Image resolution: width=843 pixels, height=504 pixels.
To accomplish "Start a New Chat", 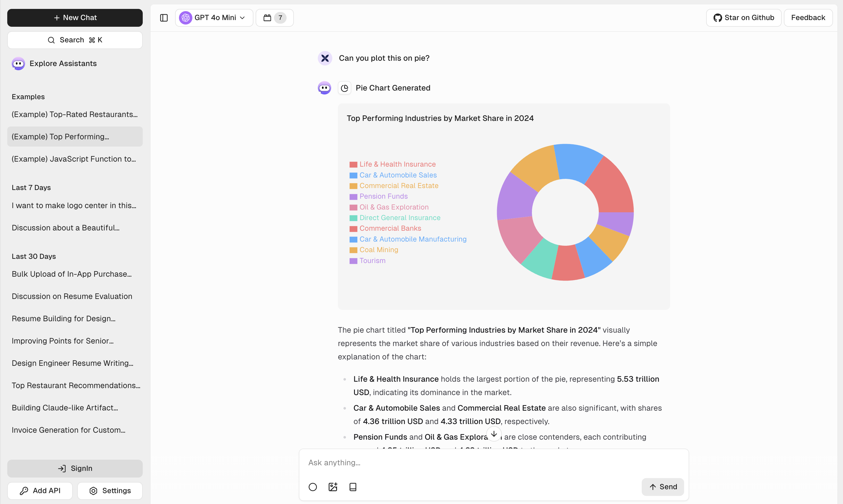I will tap(75, 18).
